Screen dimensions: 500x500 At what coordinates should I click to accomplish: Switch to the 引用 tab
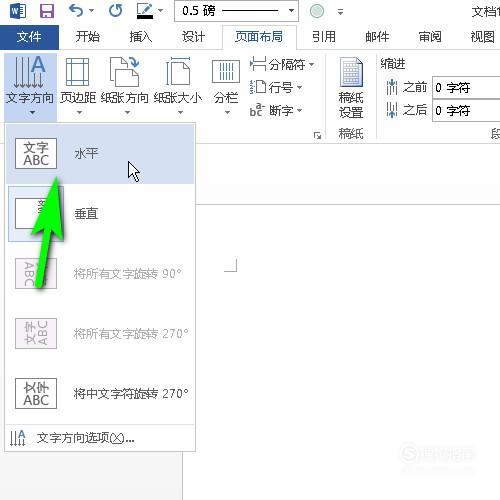tap(324, 37)
